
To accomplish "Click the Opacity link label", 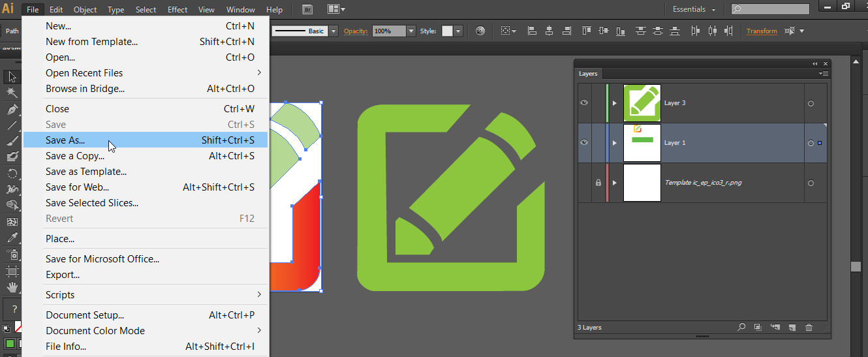I will tap(356, 31).
